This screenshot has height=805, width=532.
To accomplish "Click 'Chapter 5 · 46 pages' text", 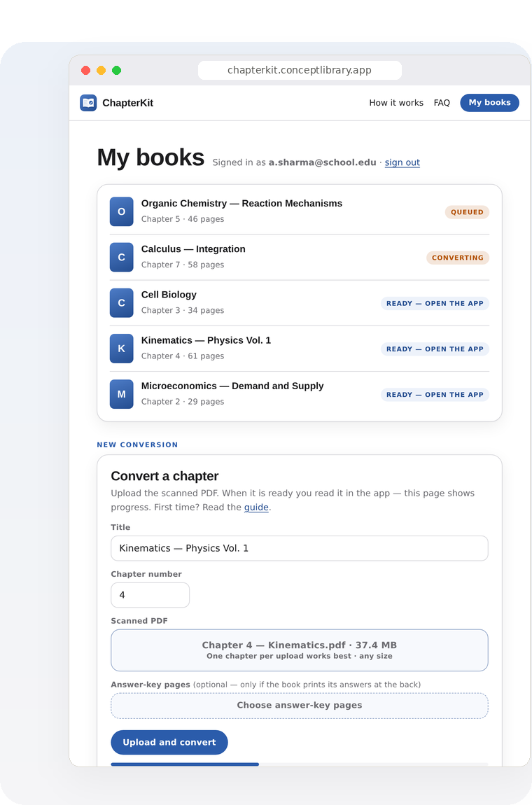I will click(183, 219).
